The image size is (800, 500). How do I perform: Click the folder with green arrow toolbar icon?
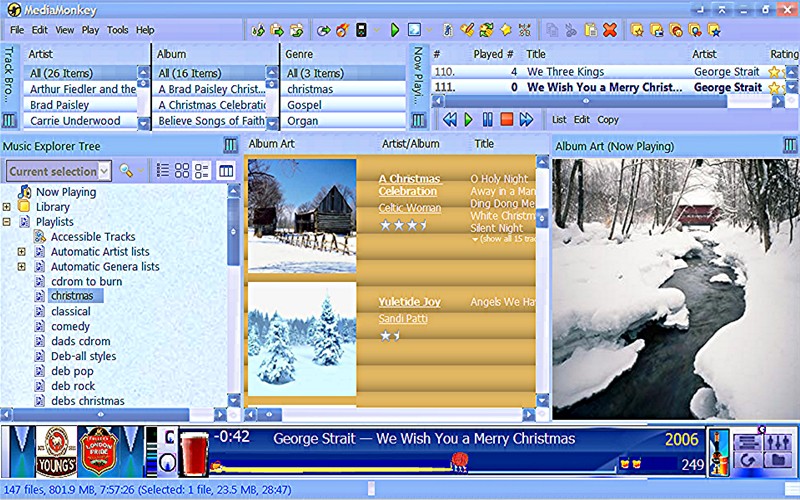tap(277, 30)
